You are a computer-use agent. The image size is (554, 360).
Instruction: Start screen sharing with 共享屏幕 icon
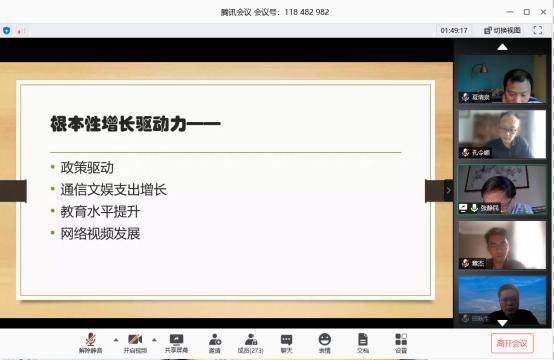coord(176,343)
